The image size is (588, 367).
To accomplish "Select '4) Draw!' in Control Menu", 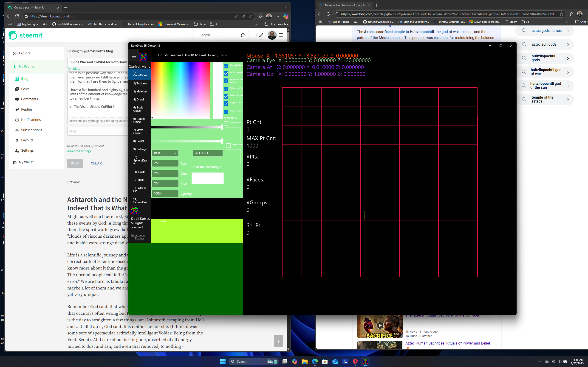I will click(x=139, y=100).
